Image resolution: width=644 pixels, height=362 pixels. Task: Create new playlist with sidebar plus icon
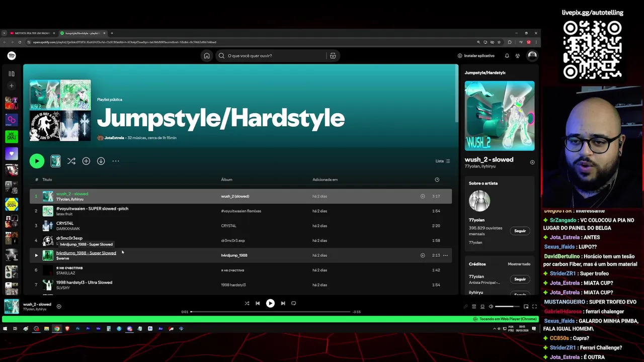coord(12,86)
